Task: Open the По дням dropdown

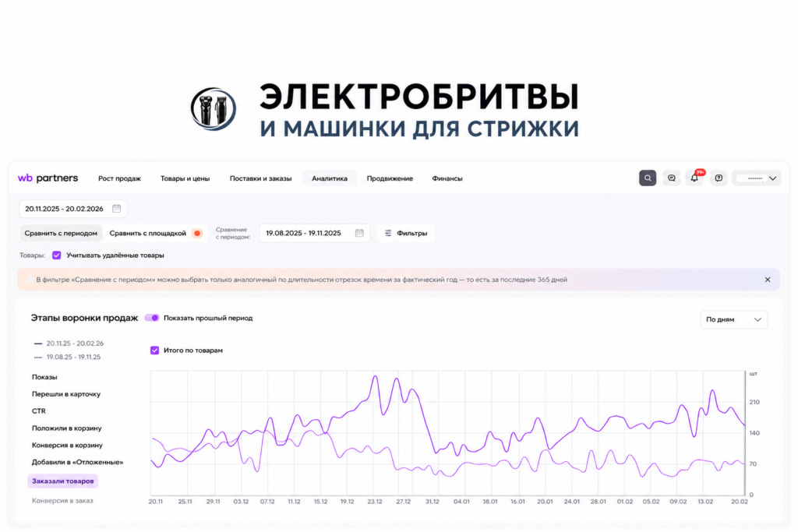Action: pos(734,319)
